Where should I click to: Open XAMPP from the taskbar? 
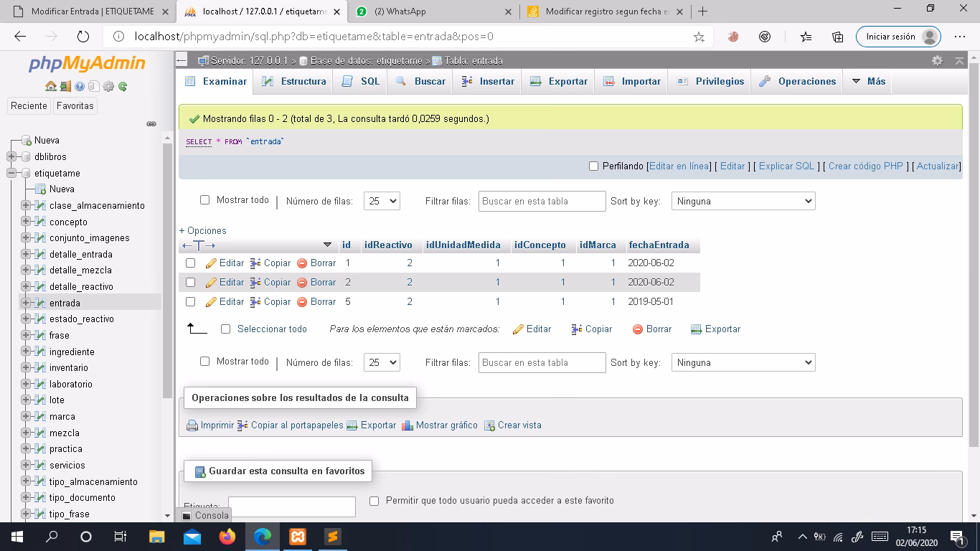coord(298,536)
